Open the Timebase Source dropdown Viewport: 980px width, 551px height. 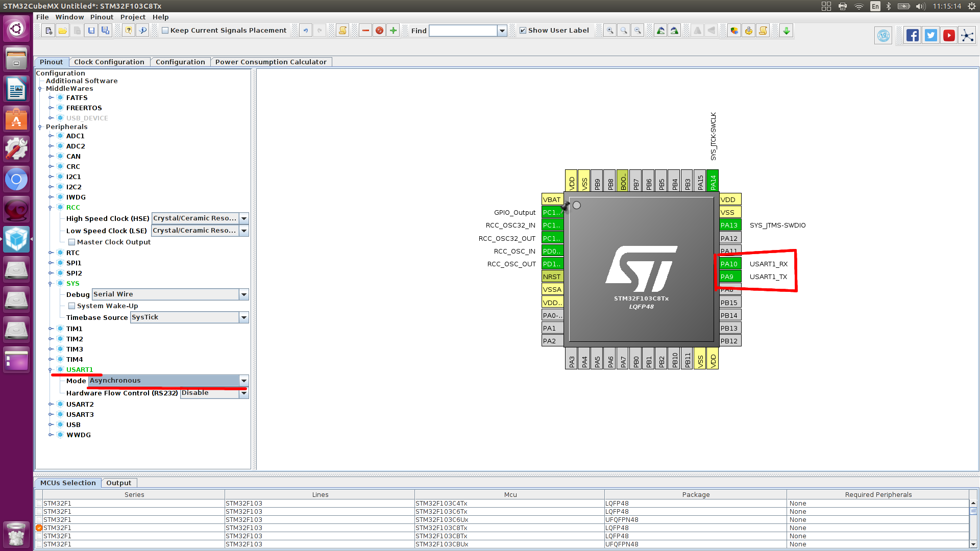coord(244,317)
